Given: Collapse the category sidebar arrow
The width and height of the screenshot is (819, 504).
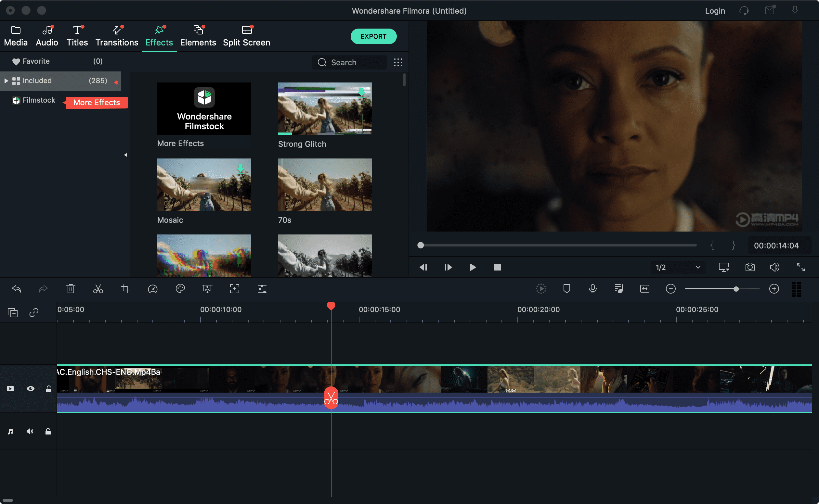Looking at the screenshot, I should click(125, 155).
